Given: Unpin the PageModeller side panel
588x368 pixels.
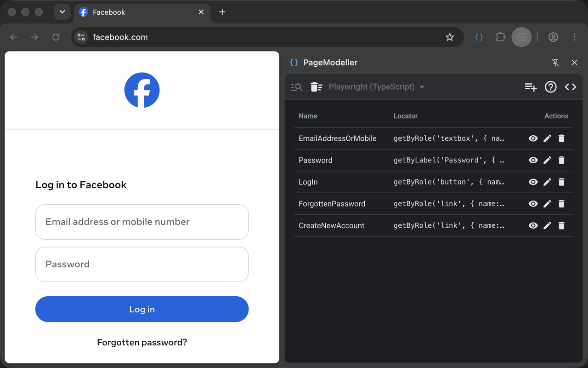Looking at the screenshot, I should 555,63.
